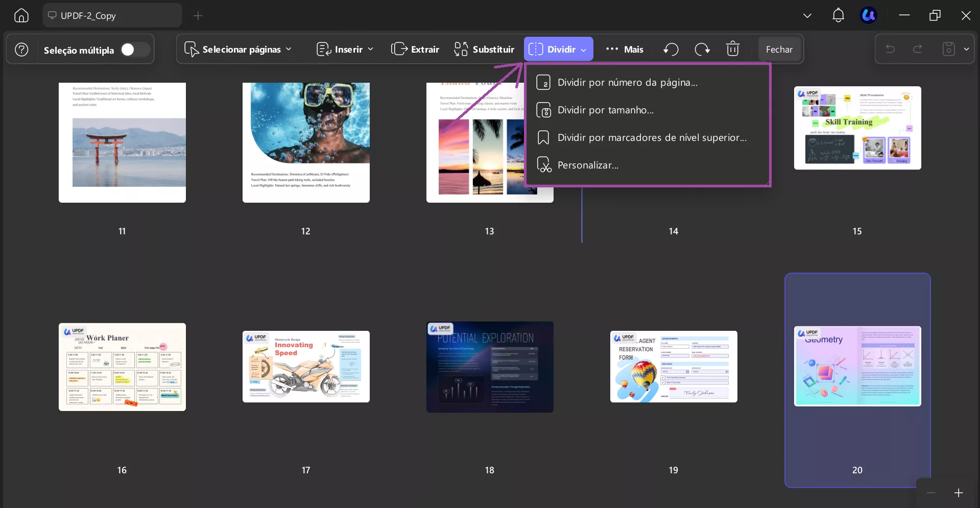This screenshot has width=980, height=508.
Task: Open the tab list chevron in title bar
Action: 807,15
